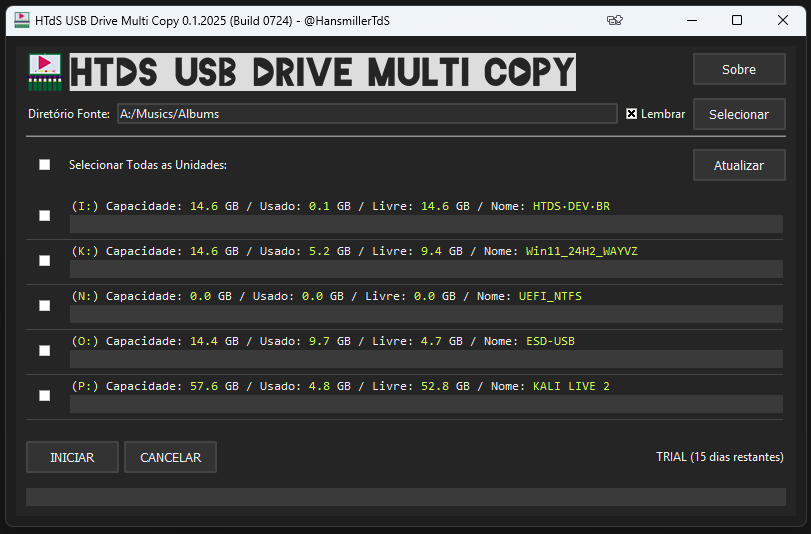
Task: Select drive I: HTDS-DEV-BR checkbox
Action: point(45,215)
